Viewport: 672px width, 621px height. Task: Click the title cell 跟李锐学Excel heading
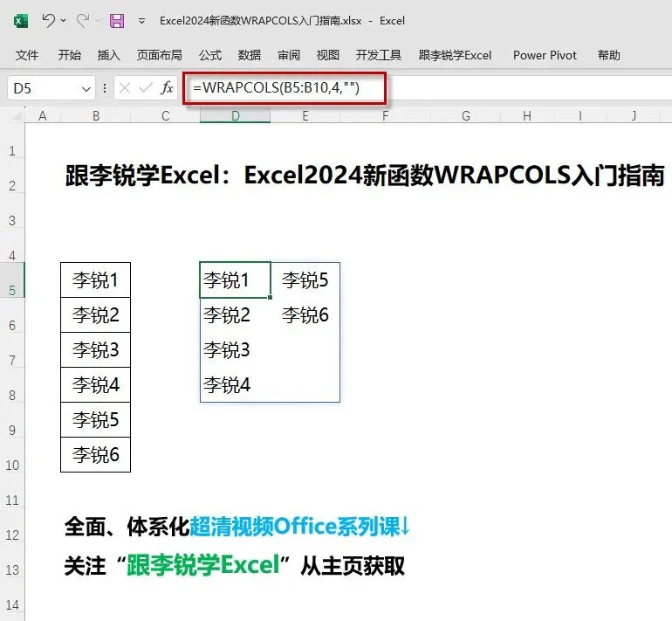[x=365, y=175]
